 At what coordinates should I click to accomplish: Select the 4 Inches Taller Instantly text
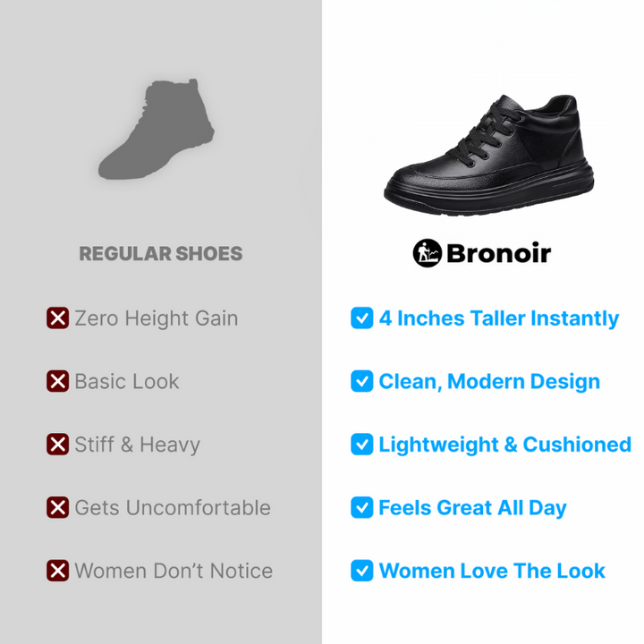pyautogui.click(x=498, y=318)
